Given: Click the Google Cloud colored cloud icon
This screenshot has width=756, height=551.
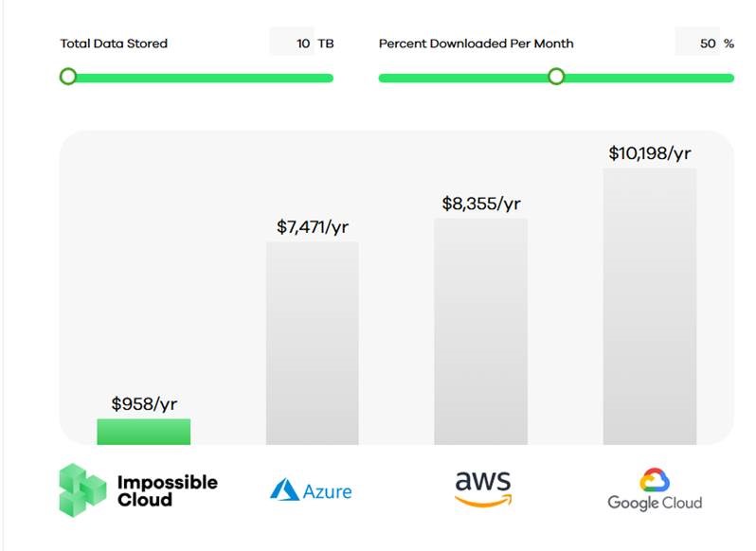Looking at the screenshot, I should [654, 480].
